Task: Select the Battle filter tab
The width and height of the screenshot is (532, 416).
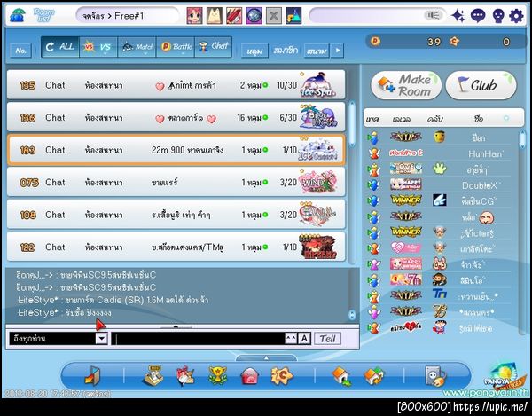Action: (176, 47)
